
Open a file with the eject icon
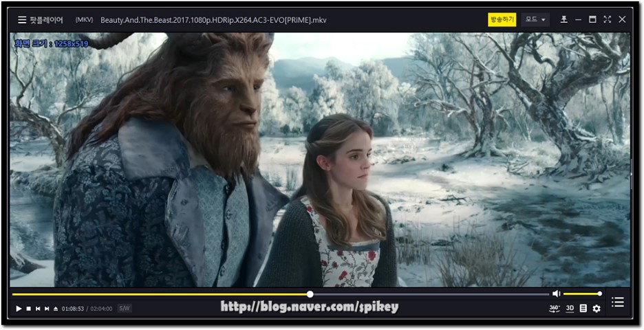coord(56,309)
